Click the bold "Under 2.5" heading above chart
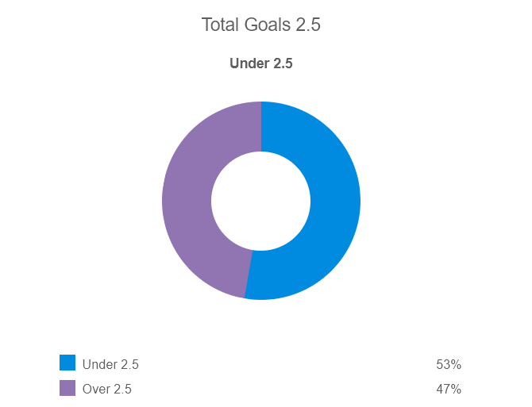The height and width of the screenshot is (407, 532). (260, 64)
